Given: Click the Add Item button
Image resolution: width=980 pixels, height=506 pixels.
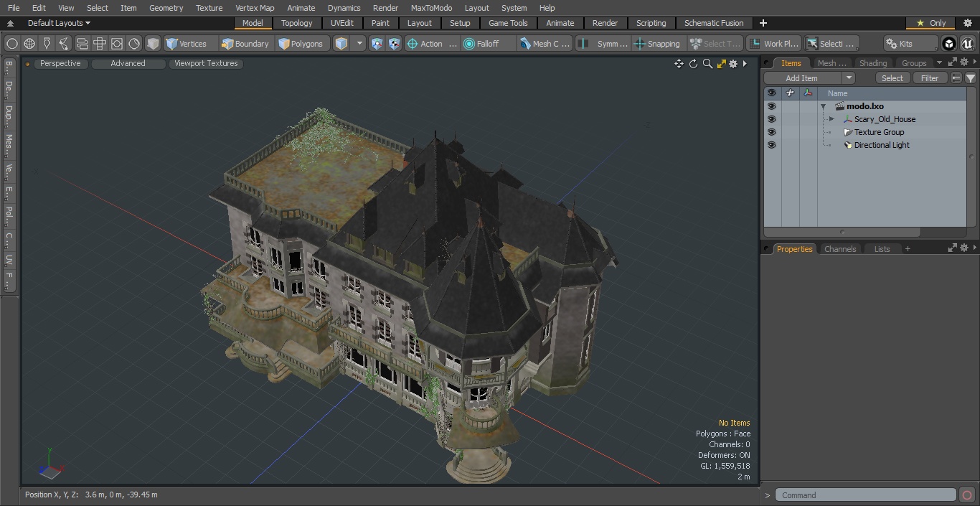Looking at the screenshot, I should click(x=802, y=78).
